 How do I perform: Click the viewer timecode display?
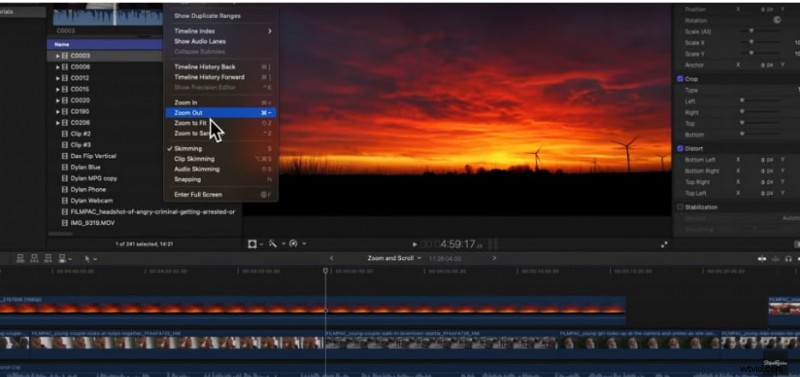click(452, 245)
